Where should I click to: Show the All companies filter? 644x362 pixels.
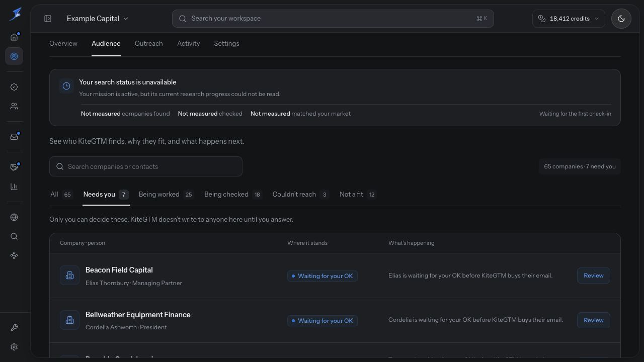tap(62, 195)
